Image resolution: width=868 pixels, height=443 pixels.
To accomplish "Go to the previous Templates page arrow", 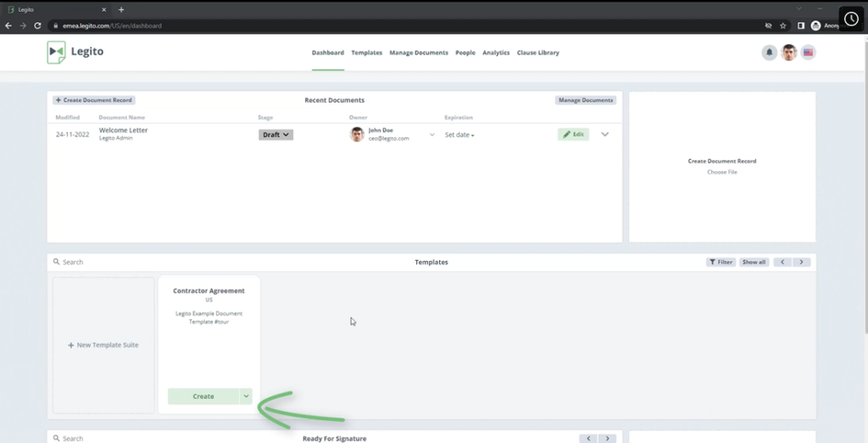I will click(783, 263).
